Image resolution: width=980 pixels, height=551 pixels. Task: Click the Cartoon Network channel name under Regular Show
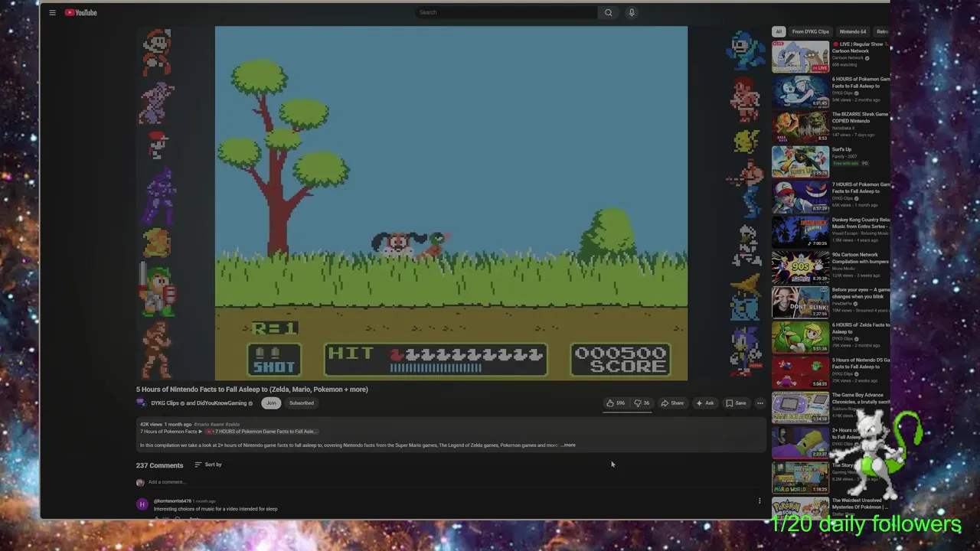(x=848, y=58)
